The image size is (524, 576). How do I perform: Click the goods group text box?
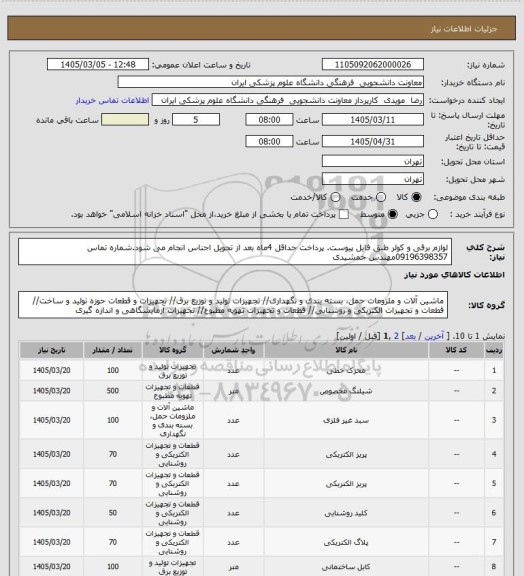click(233, 305)
